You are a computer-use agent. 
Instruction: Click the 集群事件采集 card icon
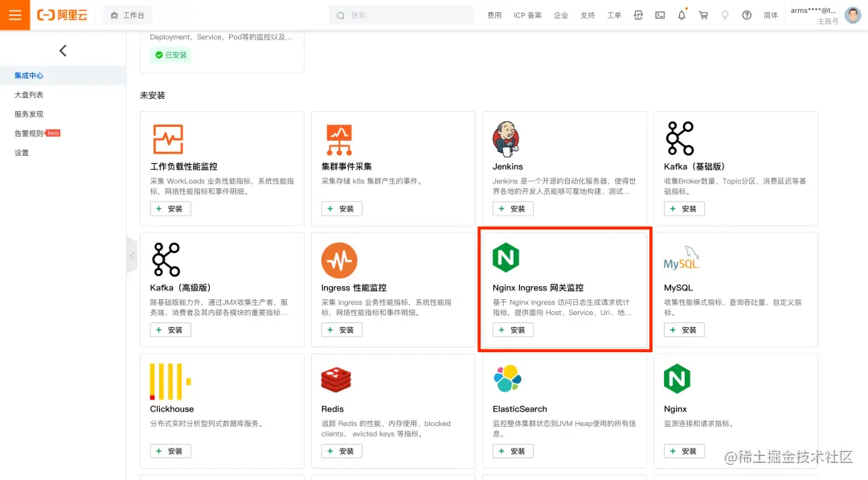click(339, 140)
